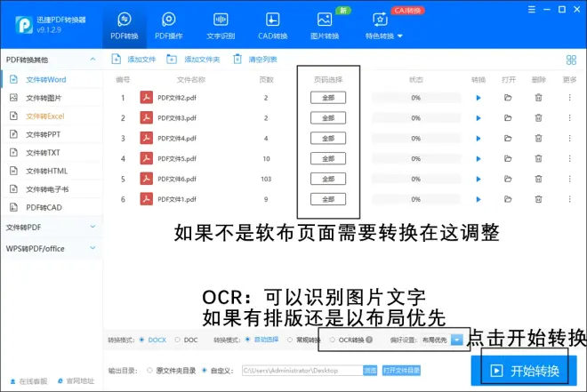Screen dimensions: 587x392
Task: Open page selection 全部 for PDF文件3.pdf
Action: pos(328,118)
